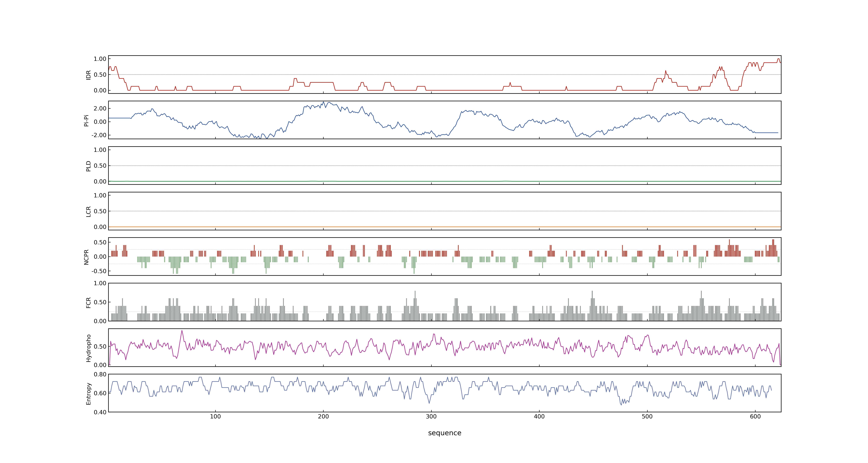Click the "IDR" y-axis label

[x=88, y=75]
